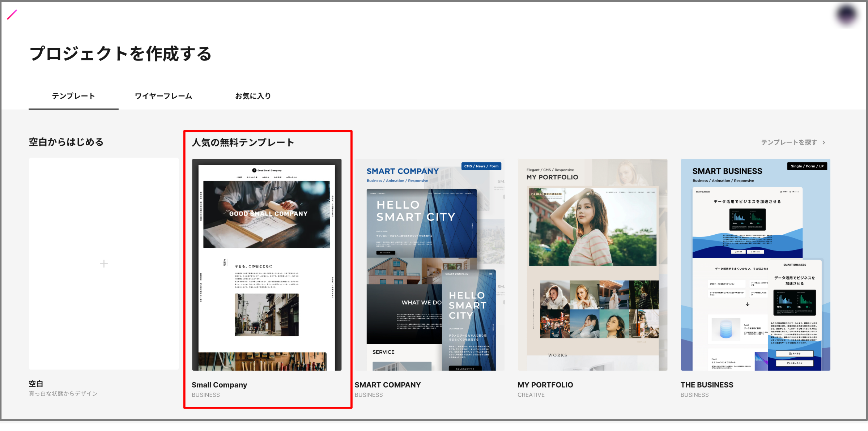Switch to the テンプレート tab

tap(74, 96)
